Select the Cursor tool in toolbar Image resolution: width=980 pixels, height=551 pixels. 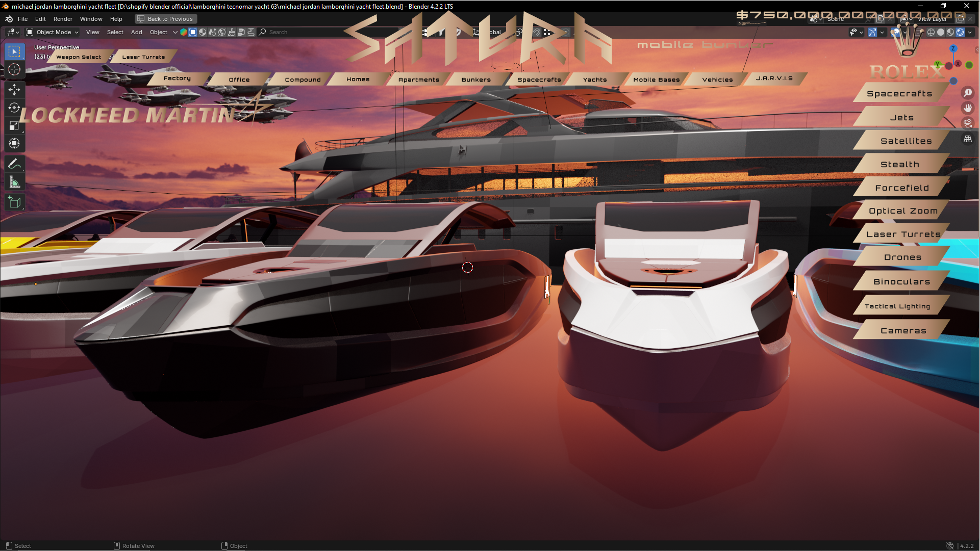pos(14,70)
